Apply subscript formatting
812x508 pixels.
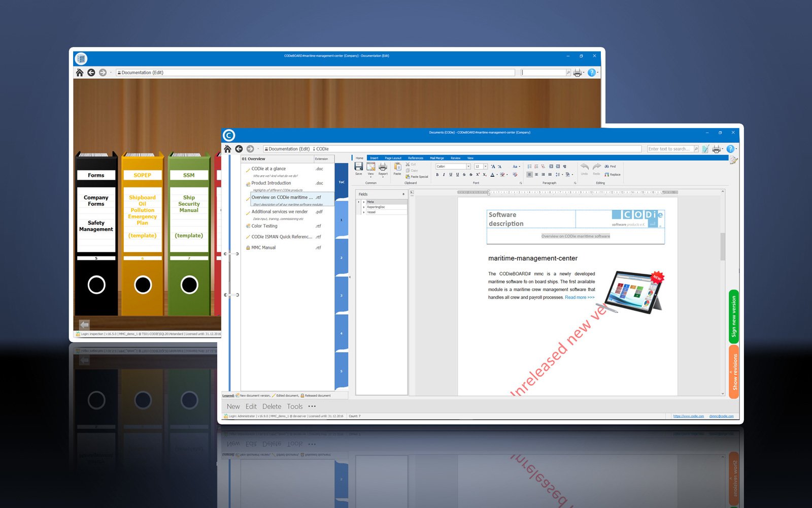[x=485, y=175]
